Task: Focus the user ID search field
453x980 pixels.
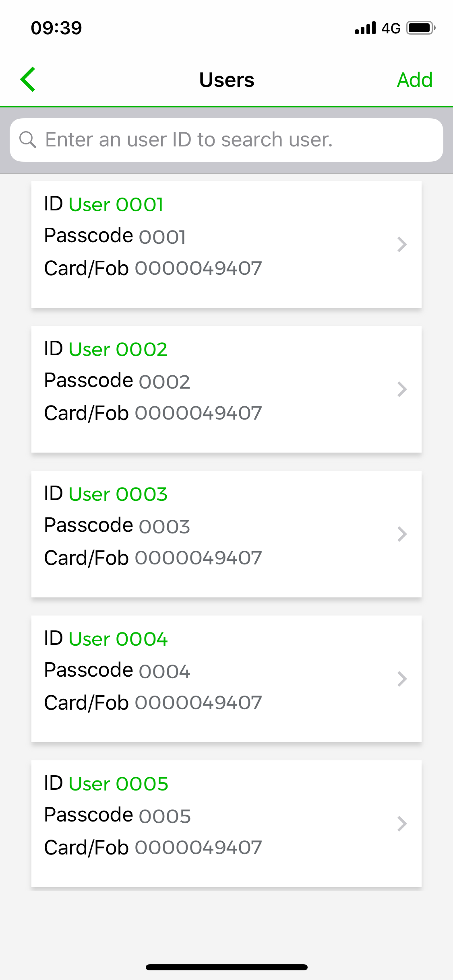Action: click(226, 140)
